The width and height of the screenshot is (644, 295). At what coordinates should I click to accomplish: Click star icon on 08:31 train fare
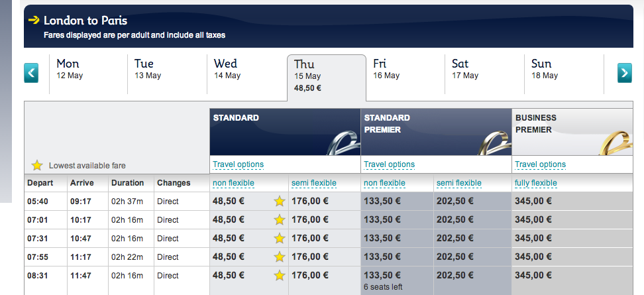[280, 275]
